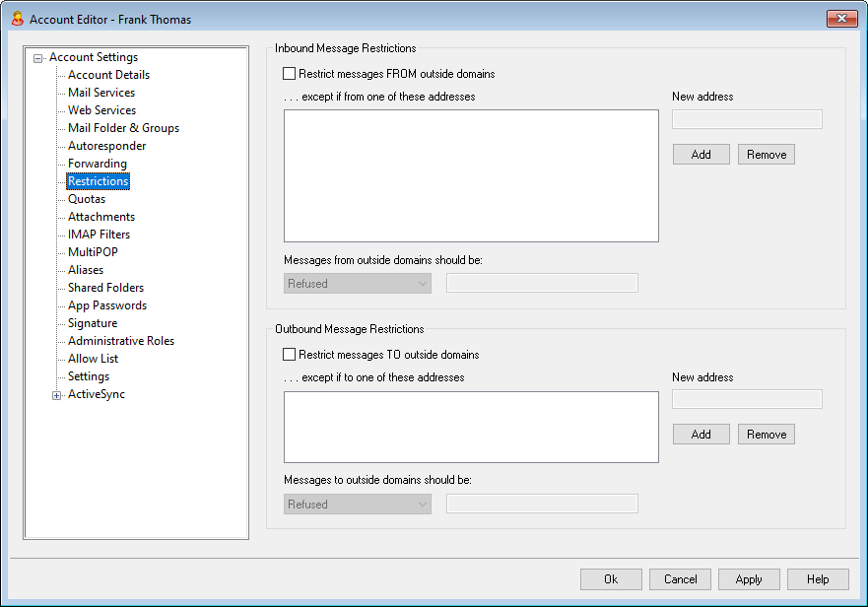The image size is (868, 607).
Task: Click the Ok button
Action: coord(611,579)
